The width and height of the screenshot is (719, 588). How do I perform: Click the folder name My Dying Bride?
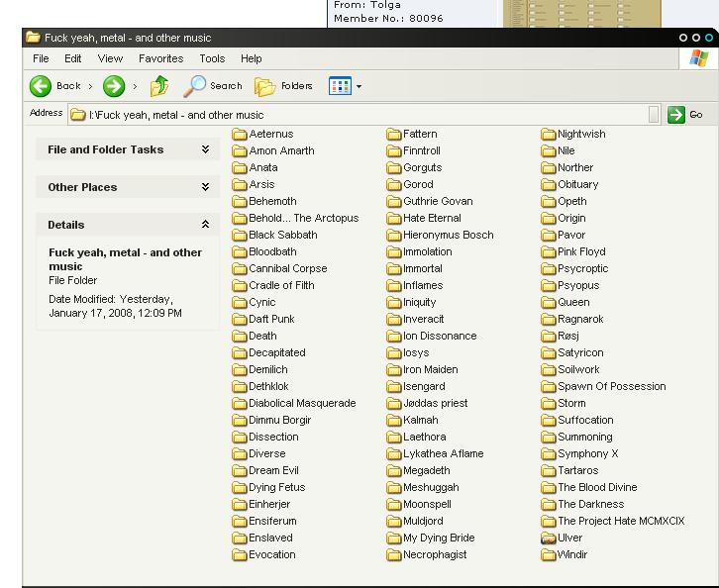click(x=439, y=539)
